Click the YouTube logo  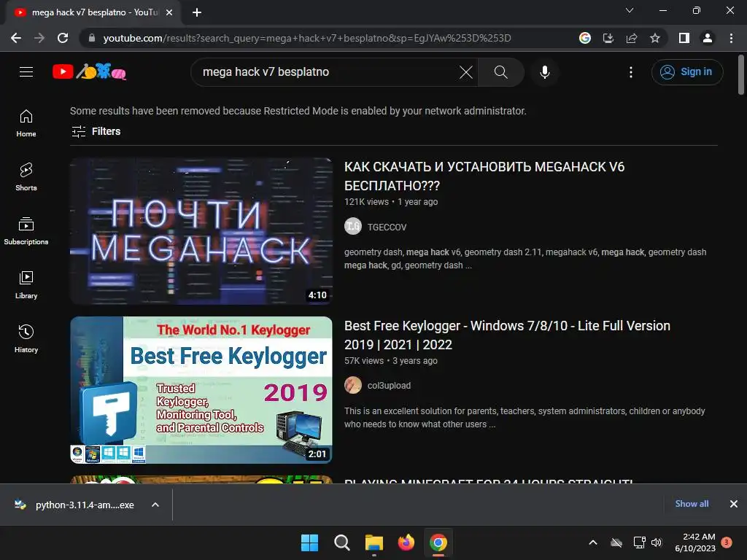click(x=89, y=71)
